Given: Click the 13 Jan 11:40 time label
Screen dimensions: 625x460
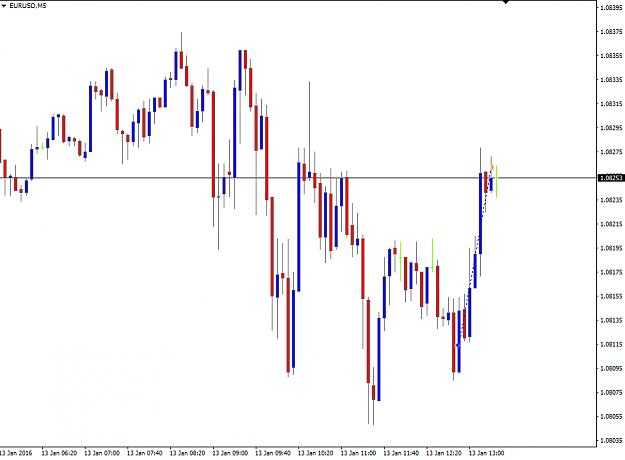Looking at the screenshot, I should point(401,453).
